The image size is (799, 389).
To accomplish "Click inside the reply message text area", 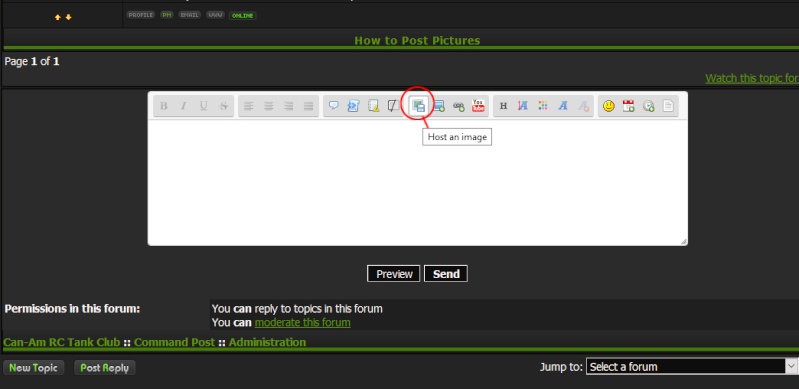I will 417,183.
